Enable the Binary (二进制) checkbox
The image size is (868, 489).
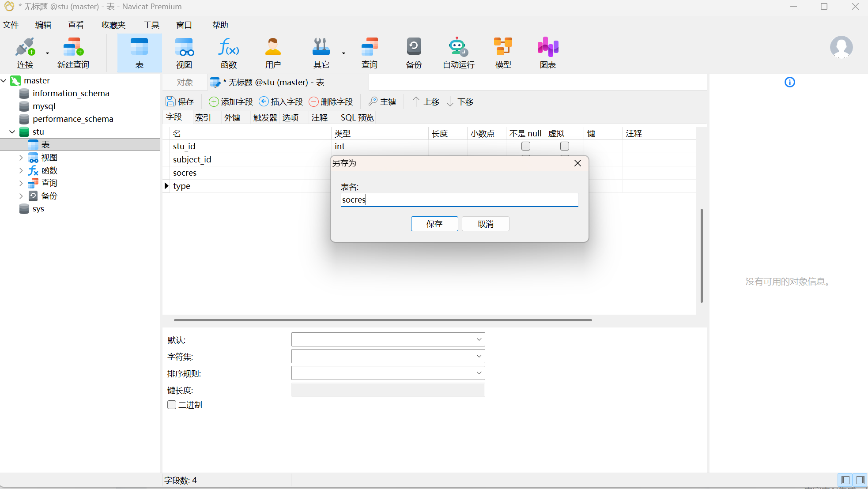pos(172,405)
